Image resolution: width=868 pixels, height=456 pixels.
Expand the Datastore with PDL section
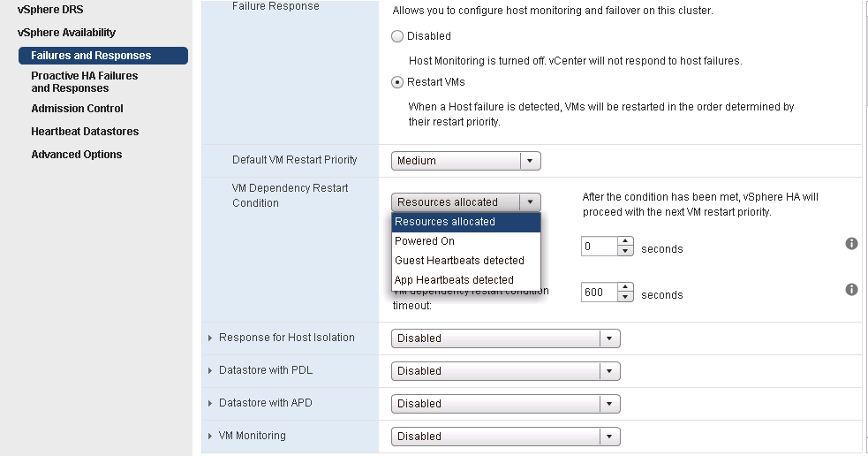point(210,370)
